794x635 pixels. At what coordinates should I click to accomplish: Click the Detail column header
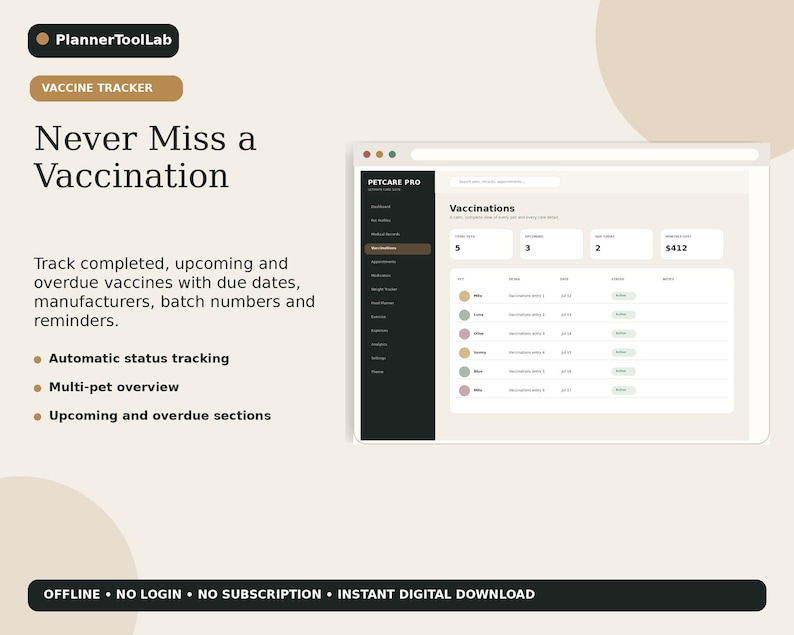[514, 279]
